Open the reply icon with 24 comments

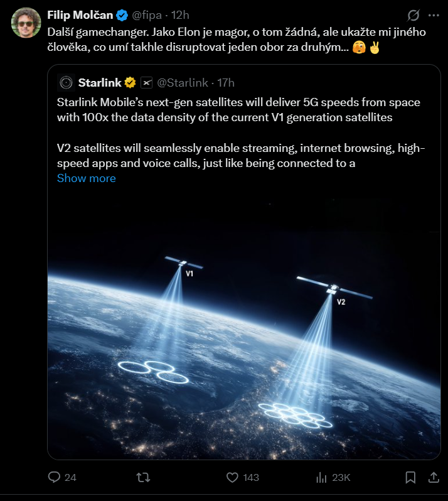pyautogui.click(x=55, y=477)
